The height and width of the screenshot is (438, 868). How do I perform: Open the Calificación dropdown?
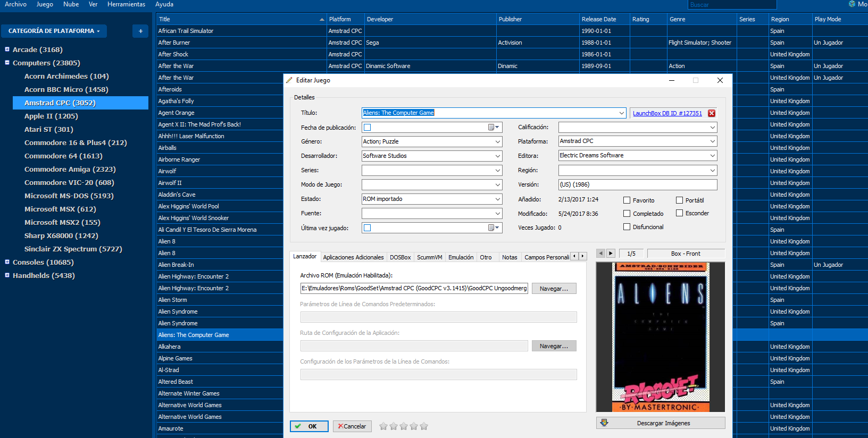[x=712, y=128]
